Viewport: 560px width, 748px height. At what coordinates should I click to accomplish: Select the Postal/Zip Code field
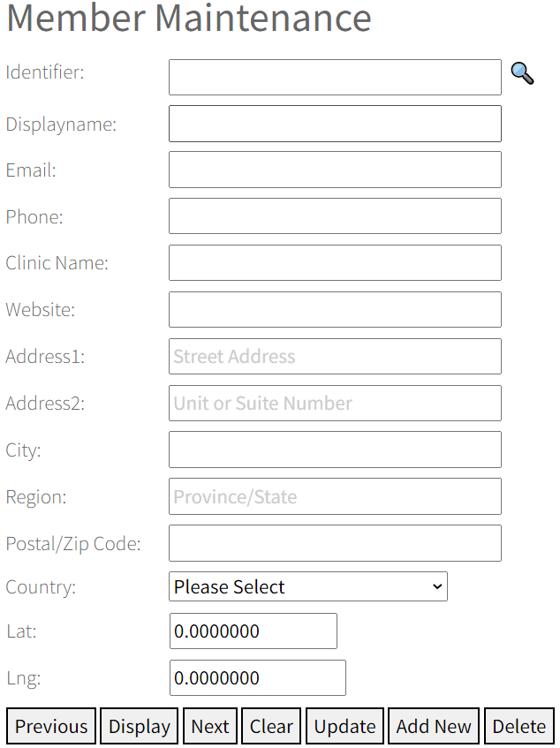(x=335, y=543)
